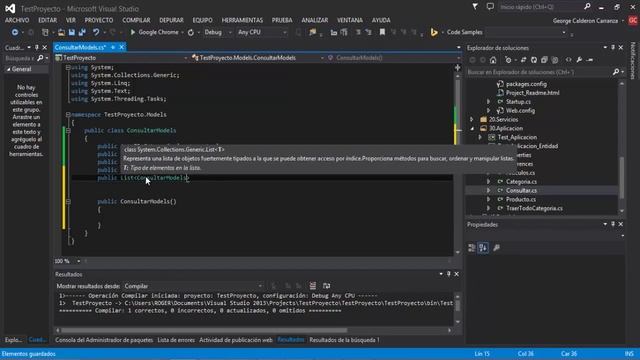Viewport: 640px width, 360px height.
Task: Open the 100 % zoom level dropdown
Action: (78, 261)
